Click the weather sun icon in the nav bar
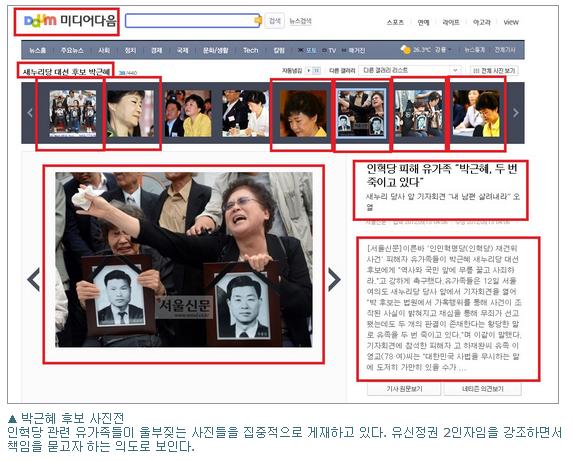Viewport: 573px width, 462px height. coord(405,49)
